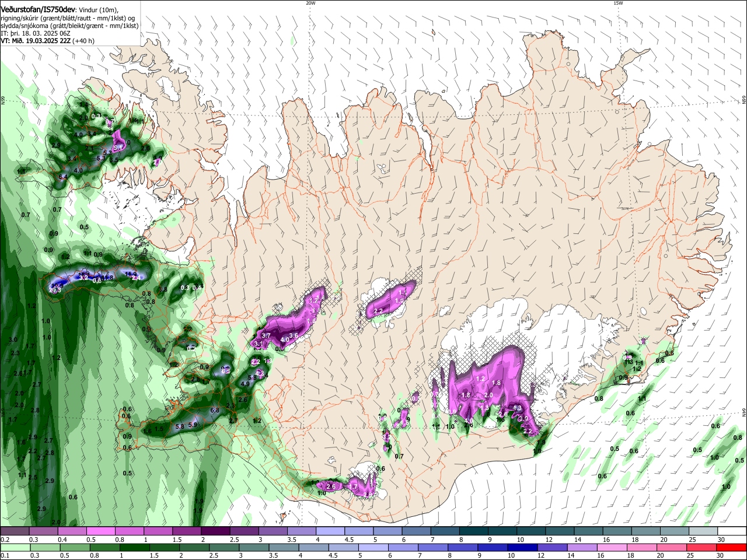Viewport: 747px width, 560px height.
Task: Click the 5.9 precipitation value on the map
Action: tap(193, 425)
